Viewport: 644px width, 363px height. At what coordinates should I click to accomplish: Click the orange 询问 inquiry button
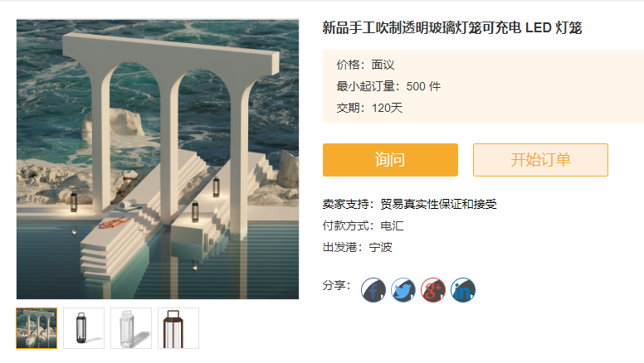pos(390,160)
